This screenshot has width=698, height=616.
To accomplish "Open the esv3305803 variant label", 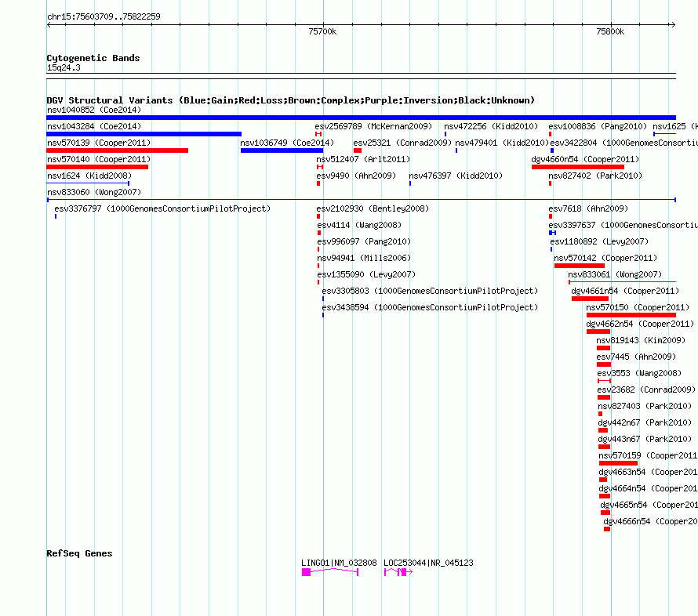I will (x=430, y=291).
